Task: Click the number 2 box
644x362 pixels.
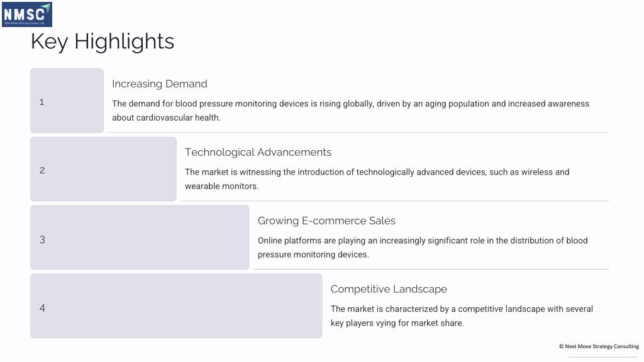Action: click(x=104, y=169)
